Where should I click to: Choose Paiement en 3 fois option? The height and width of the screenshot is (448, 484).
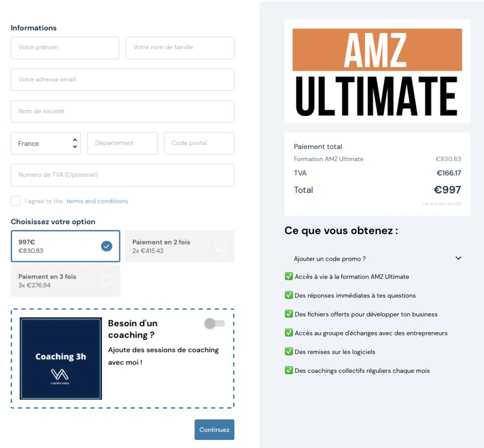click(65, 281)
